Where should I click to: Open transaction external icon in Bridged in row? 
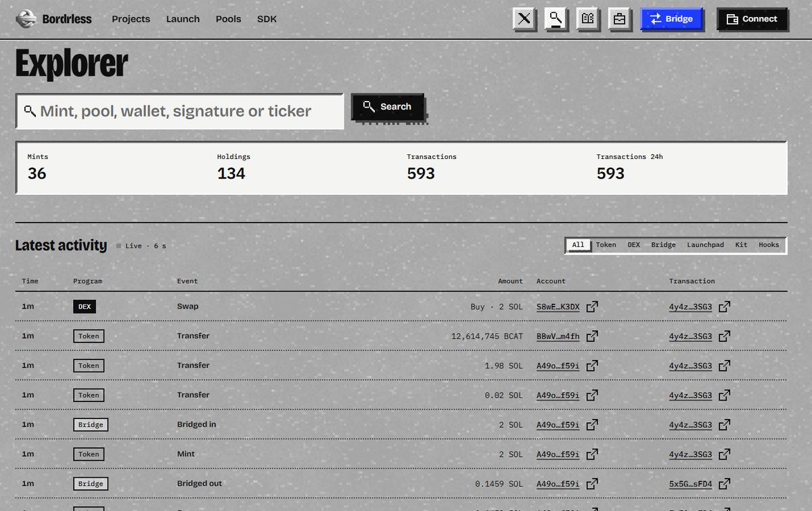(724, 424)
